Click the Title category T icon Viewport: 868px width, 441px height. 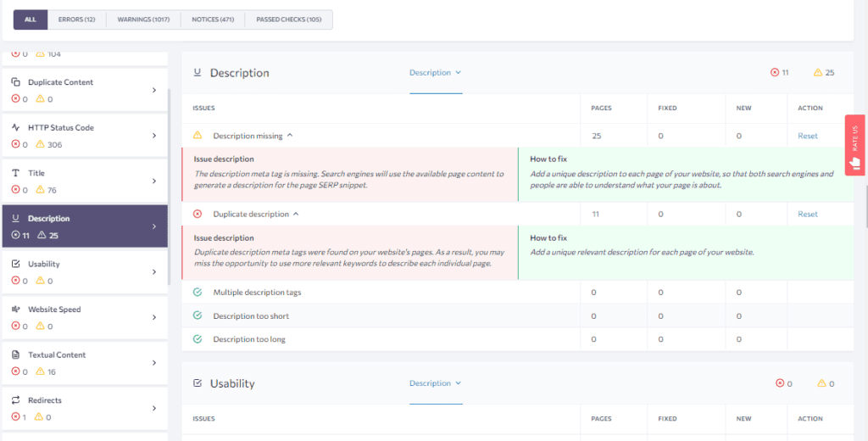click(15, 173)
